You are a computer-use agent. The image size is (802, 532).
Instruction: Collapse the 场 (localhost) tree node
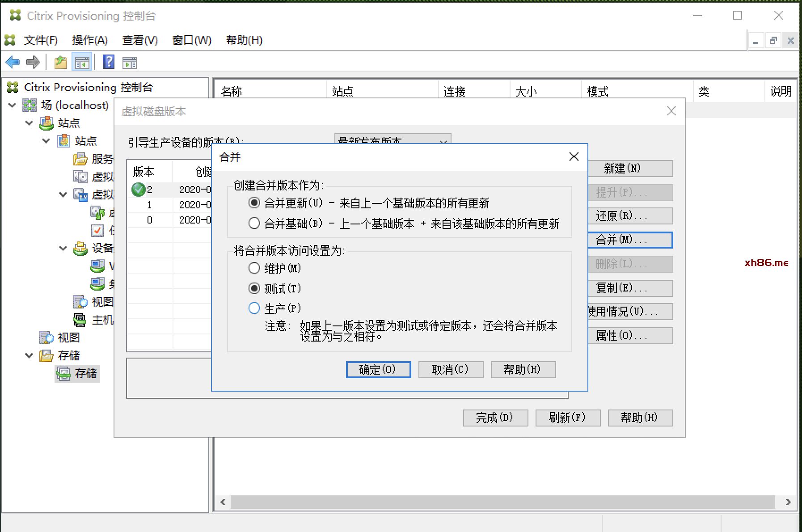pos(13,106)
